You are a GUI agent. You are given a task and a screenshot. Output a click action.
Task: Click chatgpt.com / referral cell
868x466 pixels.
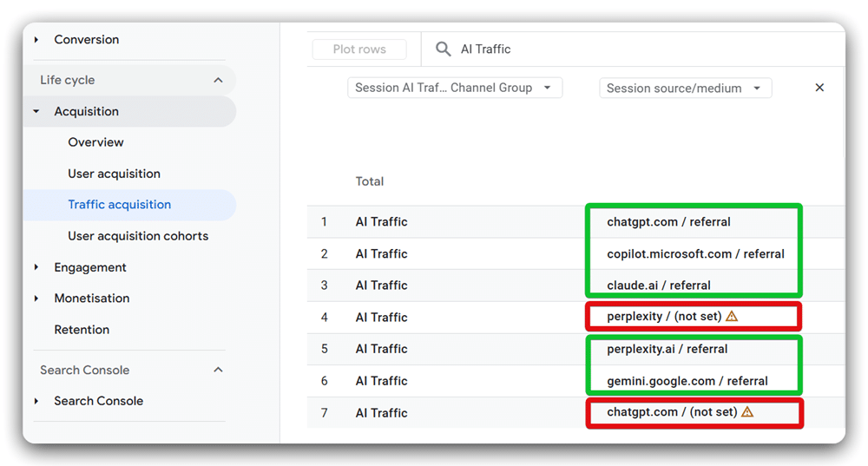coord(668,222)
